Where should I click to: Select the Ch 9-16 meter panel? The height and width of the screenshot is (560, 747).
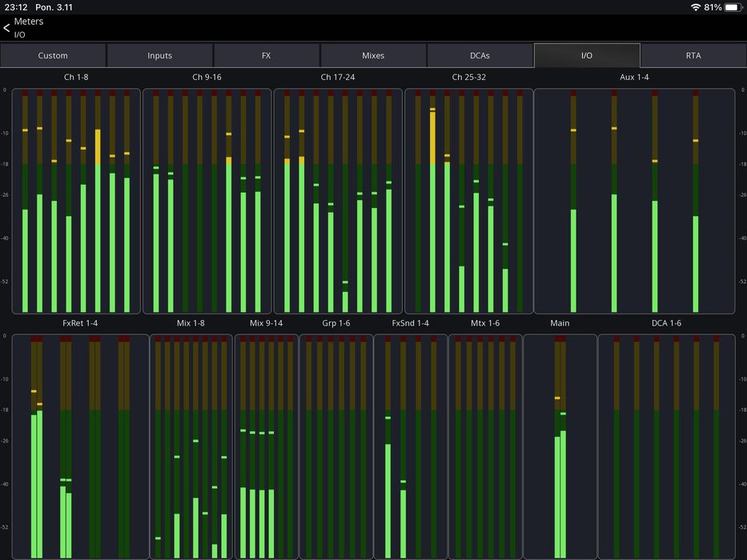coord(207,201)
